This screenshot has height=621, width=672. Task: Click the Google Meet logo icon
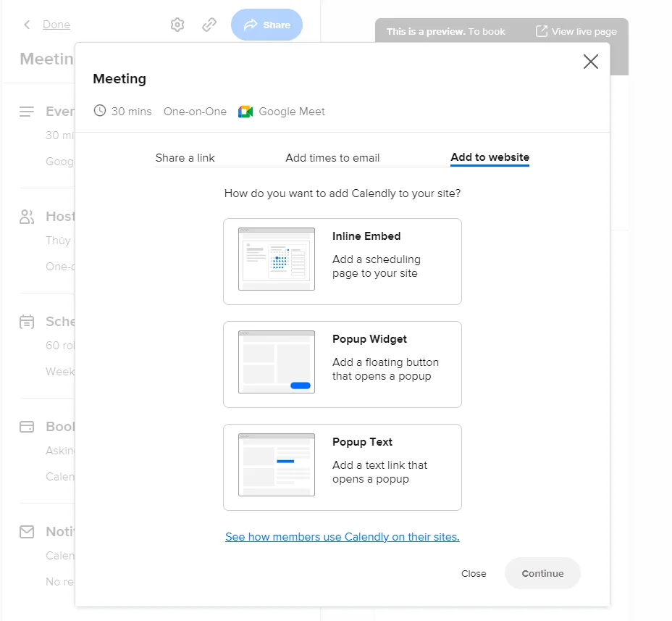[245, 112]
